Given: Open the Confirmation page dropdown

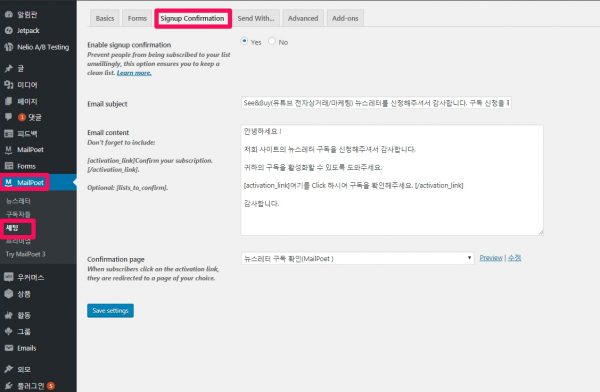Looking at the screenshot, I should (x=357, y=258).
